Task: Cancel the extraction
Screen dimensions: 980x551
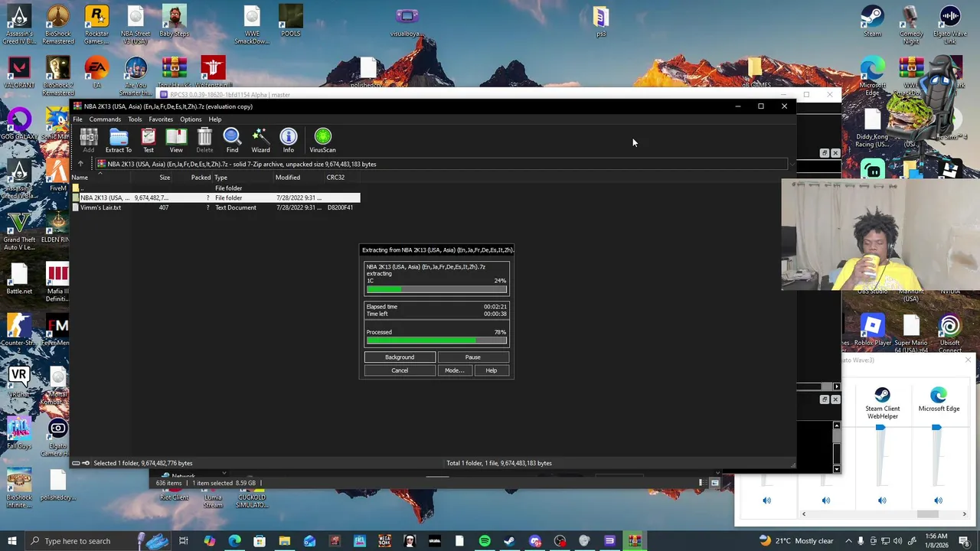Action: click(400, 370)
